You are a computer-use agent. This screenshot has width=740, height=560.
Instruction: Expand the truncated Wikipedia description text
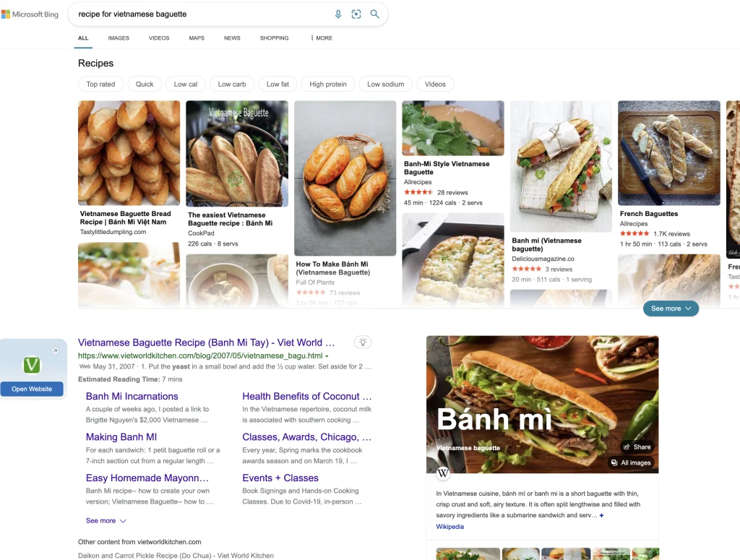pos(602,514)
